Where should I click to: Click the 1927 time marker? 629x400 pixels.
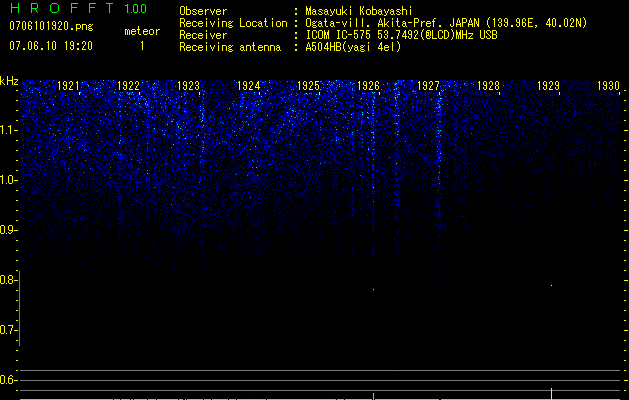coord(428,85)
